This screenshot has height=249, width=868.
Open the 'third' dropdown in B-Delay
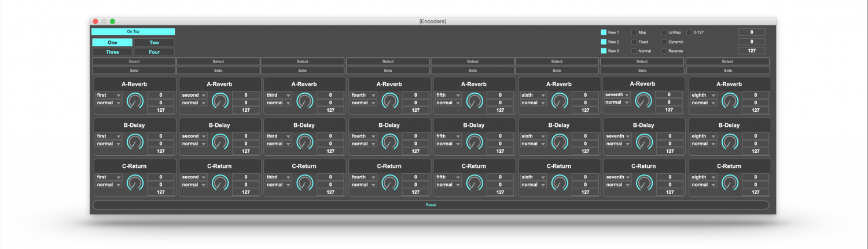pyautogui.click(x=278, y=136)
